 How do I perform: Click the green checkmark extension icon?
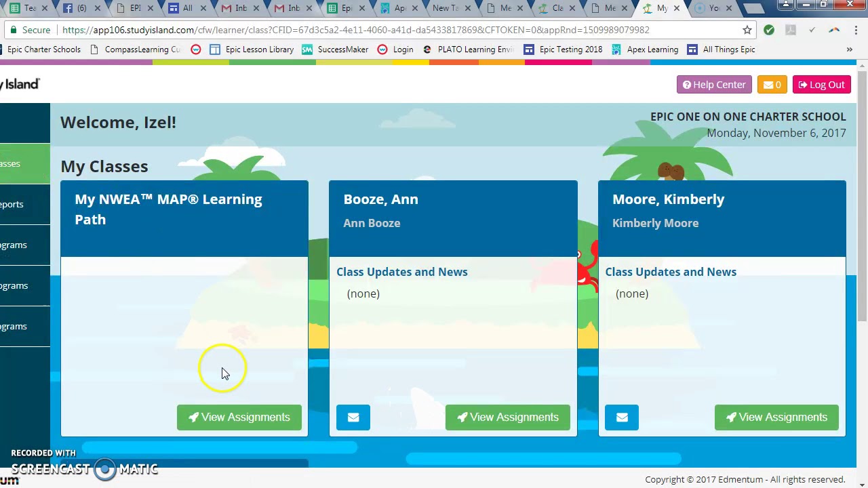(769, 30)
